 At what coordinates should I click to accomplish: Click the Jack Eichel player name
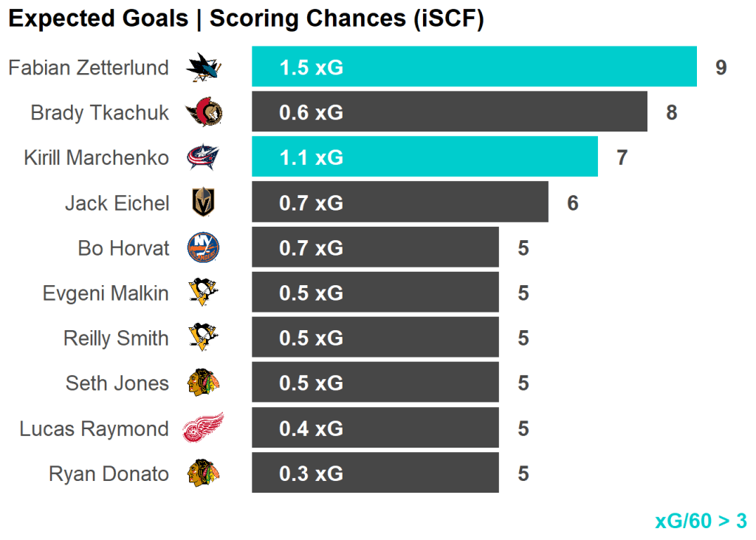[x=117, y=203]
